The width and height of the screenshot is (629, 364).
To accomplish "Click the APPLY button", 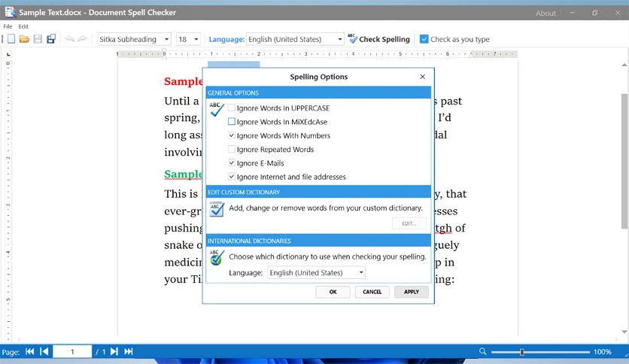I will tap(411, 292).
